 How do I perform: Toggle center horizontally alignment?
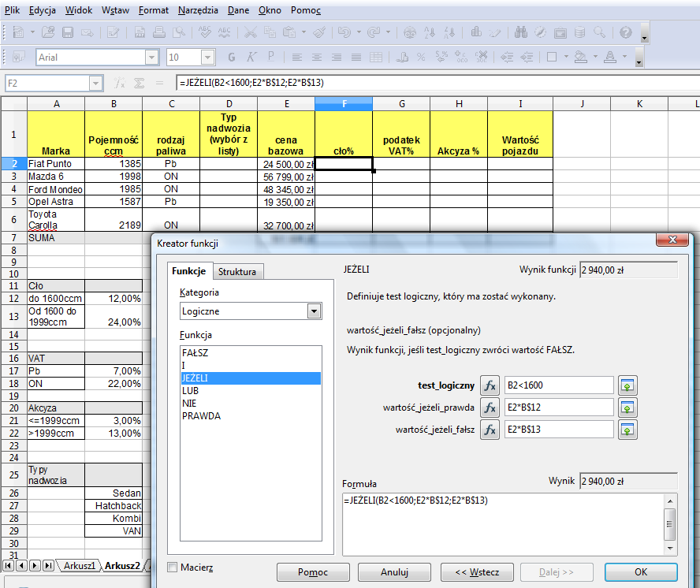317,58
